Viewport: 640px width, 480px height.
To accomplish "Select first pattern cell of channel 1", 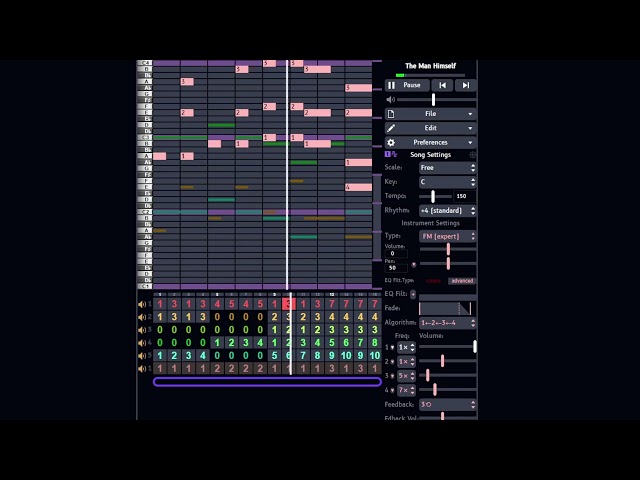I will 160,304.
